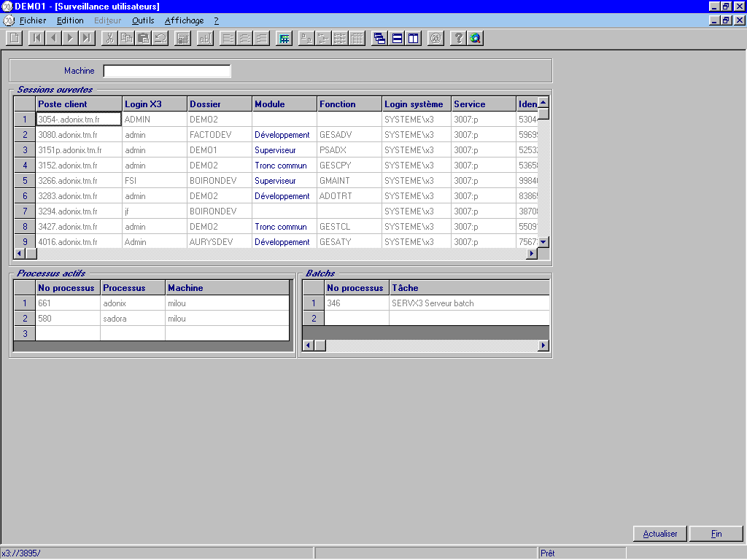The width and height of the screenshot is (747, 560).
Task: Click the vertical split window icon
Action: (x=413, y=38)
